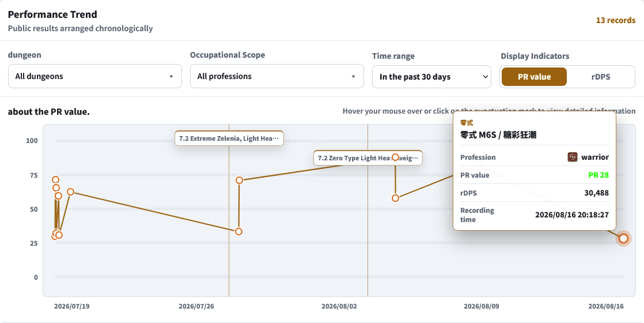Click the Performance Trend heading
Screen dimensions: 644x323
tap(52, 14)
